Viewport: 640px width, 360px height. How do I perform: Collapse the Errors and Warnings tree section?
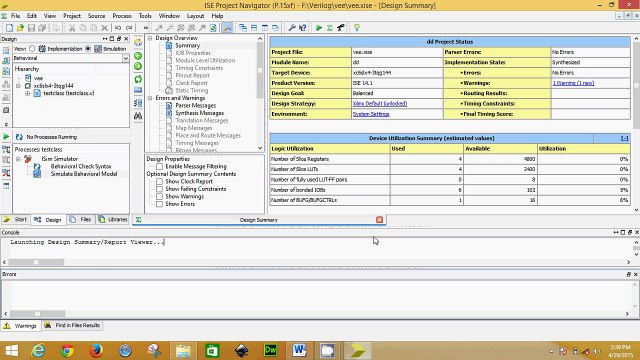click(x=150, y=98)
